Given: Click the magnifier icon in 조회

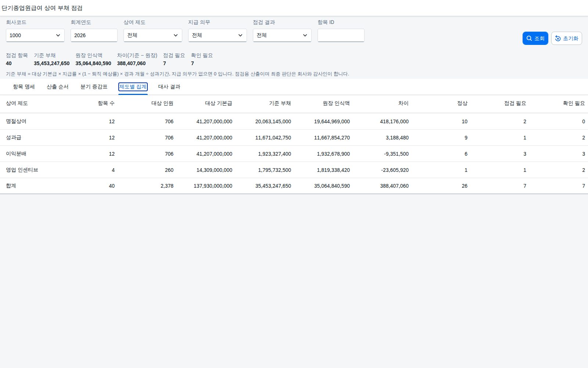Looking at the screenshot, I should tap(529, 38).
